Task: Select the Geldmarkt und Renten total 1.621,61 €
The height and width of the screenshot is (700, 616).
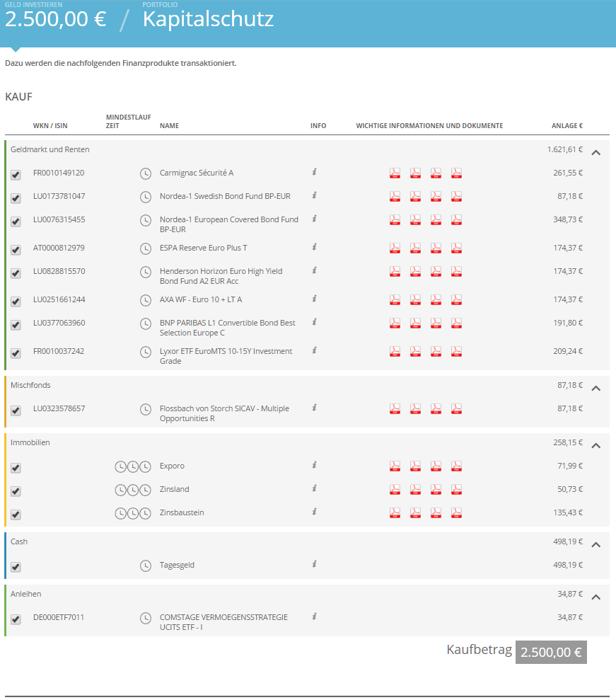Action: coord(564,149)
